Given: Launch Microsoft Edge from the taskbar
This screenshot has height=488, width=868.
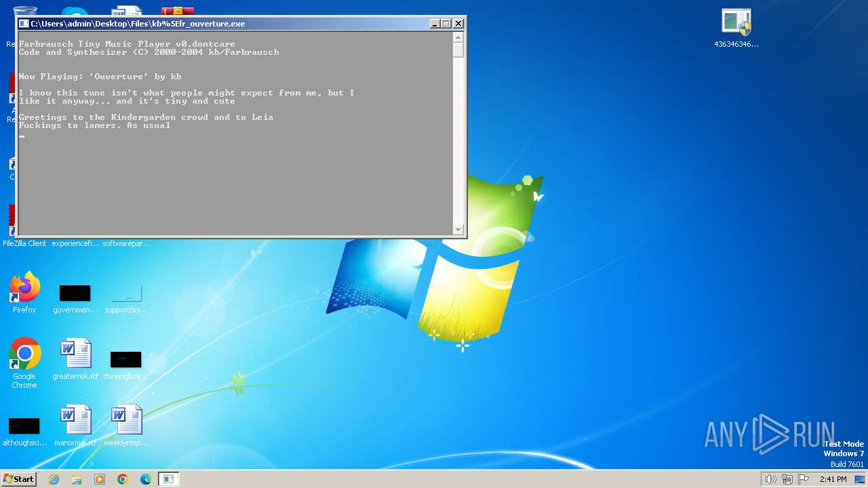Looking at the screenshot, I should 146,479.
